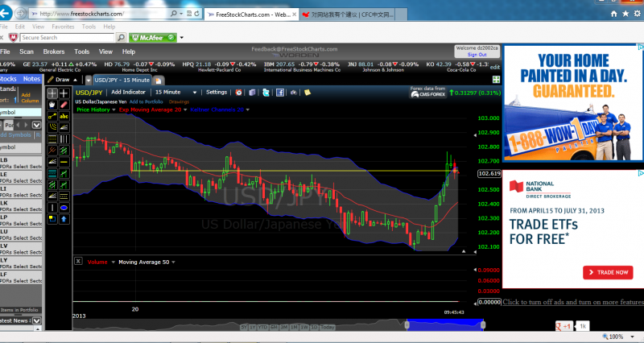Open the green layout grid icon
The width and height of the screenshot is (644, 343).
point(496,79)
